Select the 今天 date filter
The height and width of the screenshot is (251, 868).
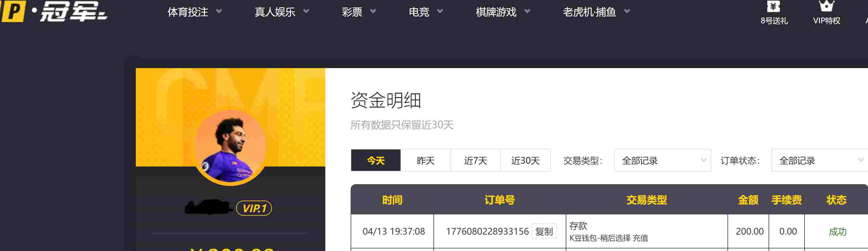[376, 161]
